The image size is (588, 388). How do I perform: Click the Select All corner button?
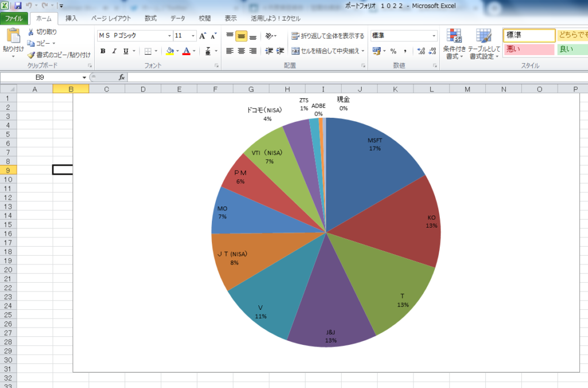[x=8, y=89]
